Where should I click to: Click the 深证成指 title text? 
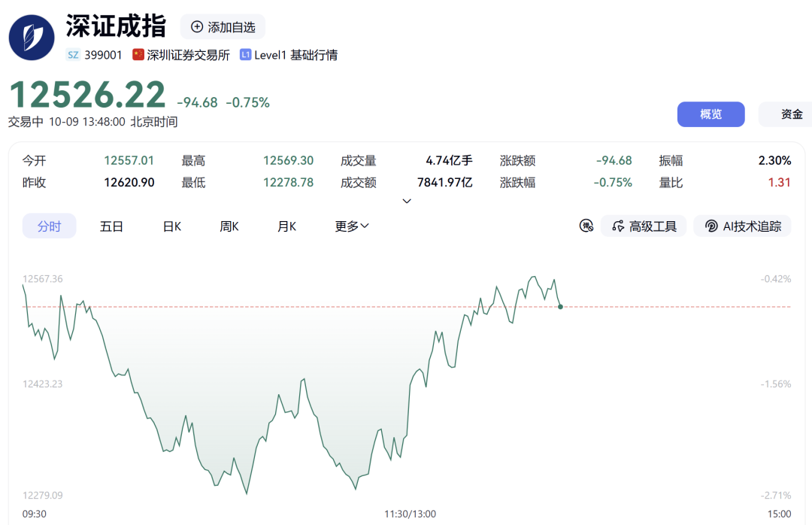tap(116, 26)
